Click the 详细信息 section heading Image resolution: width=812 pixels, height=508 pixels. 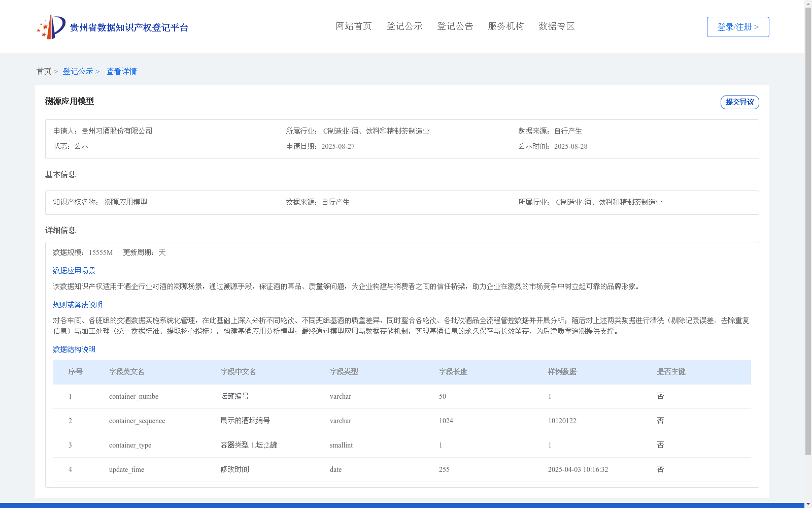tap(60, 231)
